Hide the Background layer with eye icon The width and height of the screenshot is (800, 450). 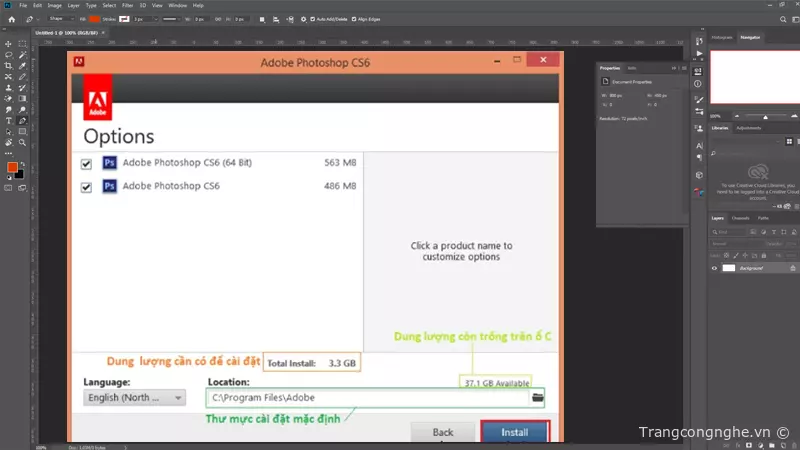714,268
